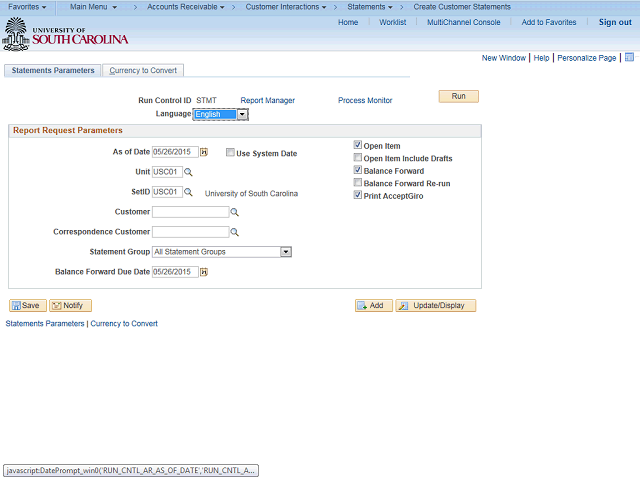Open Create Customer Statements breadcrumb

(462, 7)
